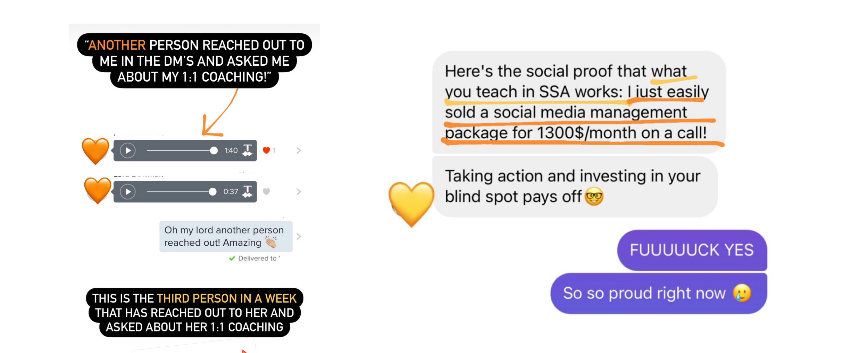The image size is (868, 353).
Task: Play the 0:37 voice message
Action: click(x=128, y=191)
